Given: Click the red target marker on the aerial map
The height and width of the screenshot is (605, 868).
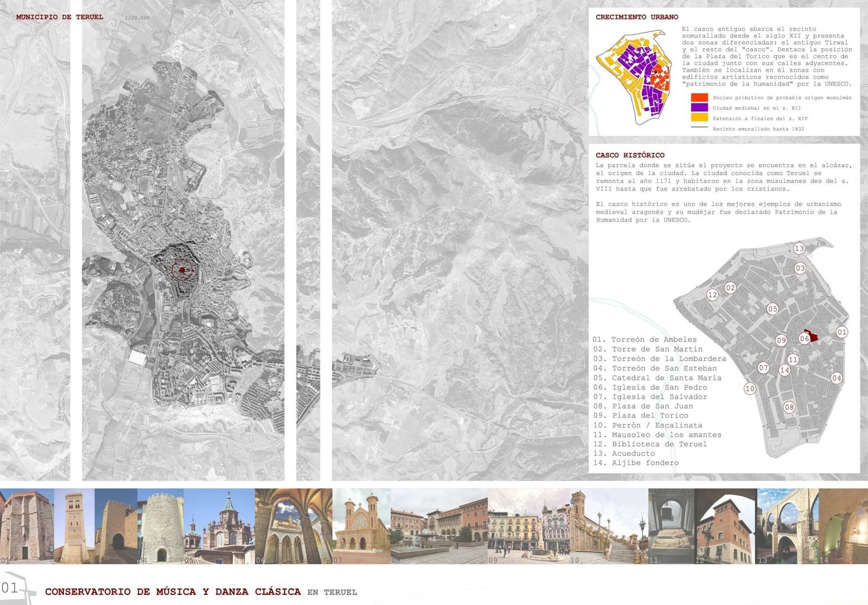Looking at the screenshot, I should (182, 270).
